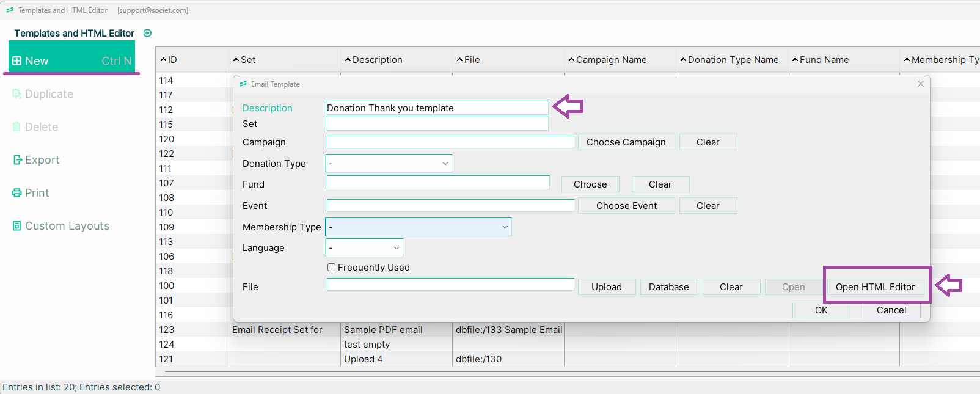Viewport: 980px width, 394px height.
Task: Click the Event input field
Action: pos(450,206)
